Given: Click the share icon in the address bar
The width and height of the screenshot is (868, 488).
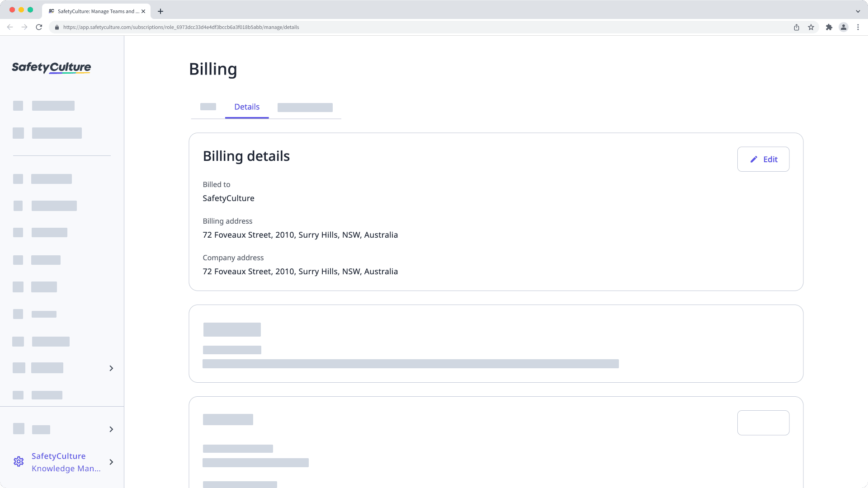Looking at the screenshot, I should pos(797,27).
